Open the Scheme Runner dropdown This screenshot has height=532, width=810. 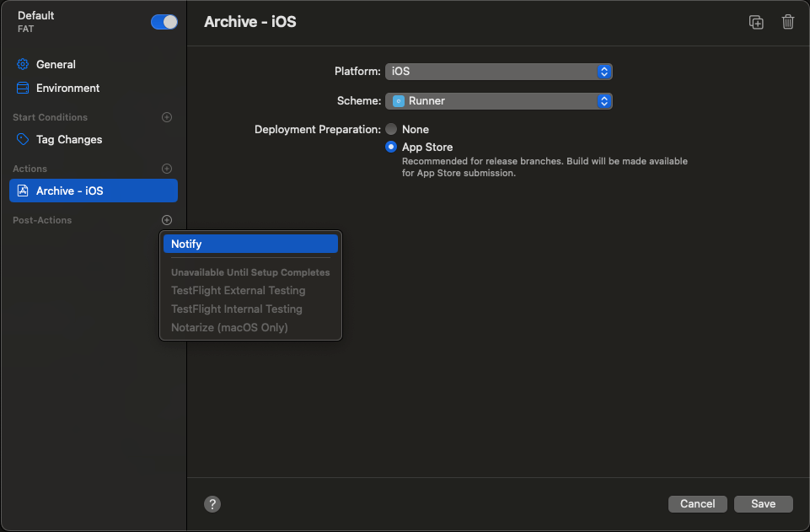click(498, 100)
